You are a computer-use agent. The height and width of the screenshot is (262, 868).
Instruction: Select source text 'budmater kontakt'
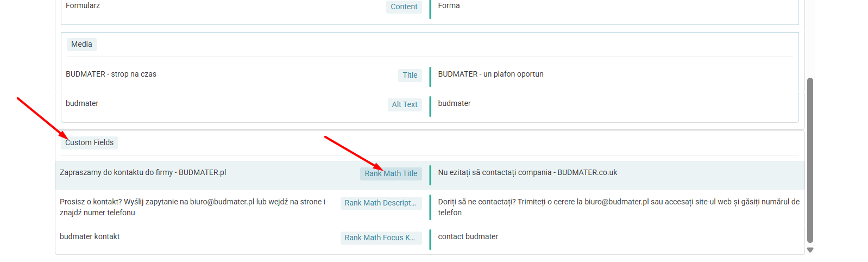coord(90,236)
